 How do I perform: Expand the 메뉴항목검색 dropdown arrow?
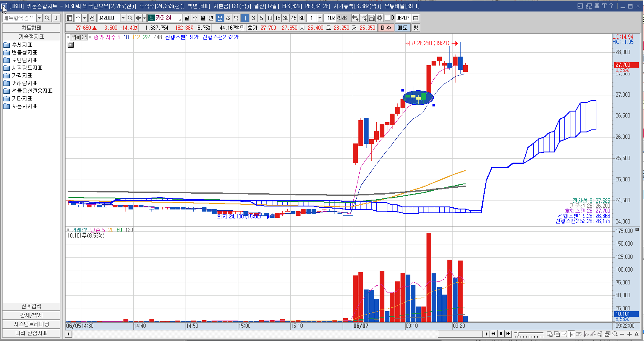[x=39, y=18]
